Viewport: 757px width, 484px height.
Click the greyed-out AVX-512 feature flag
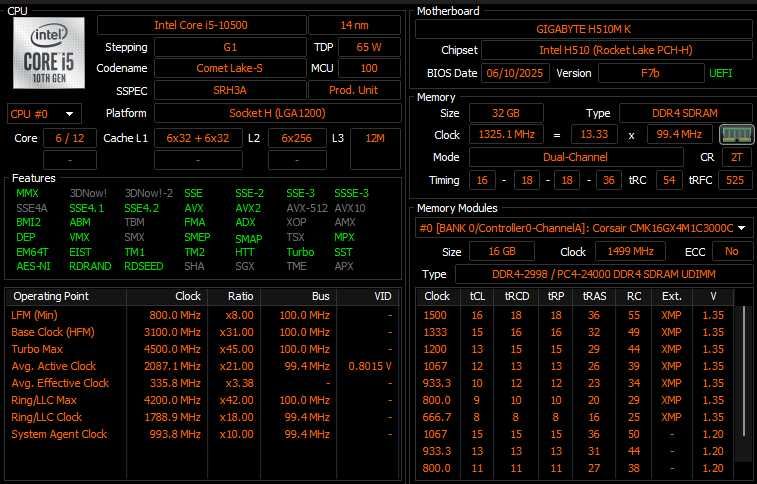coord(307,208)
